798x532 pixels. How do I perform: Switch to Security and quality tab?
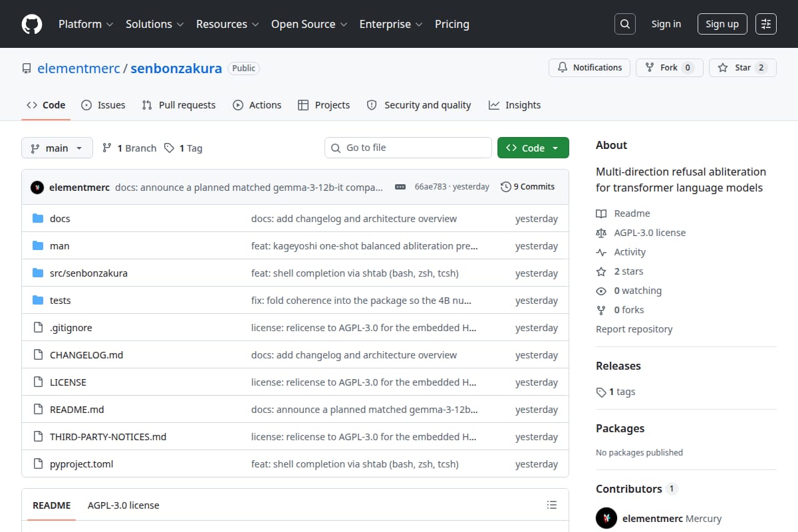pyautogui.click(x=419, y=105)
